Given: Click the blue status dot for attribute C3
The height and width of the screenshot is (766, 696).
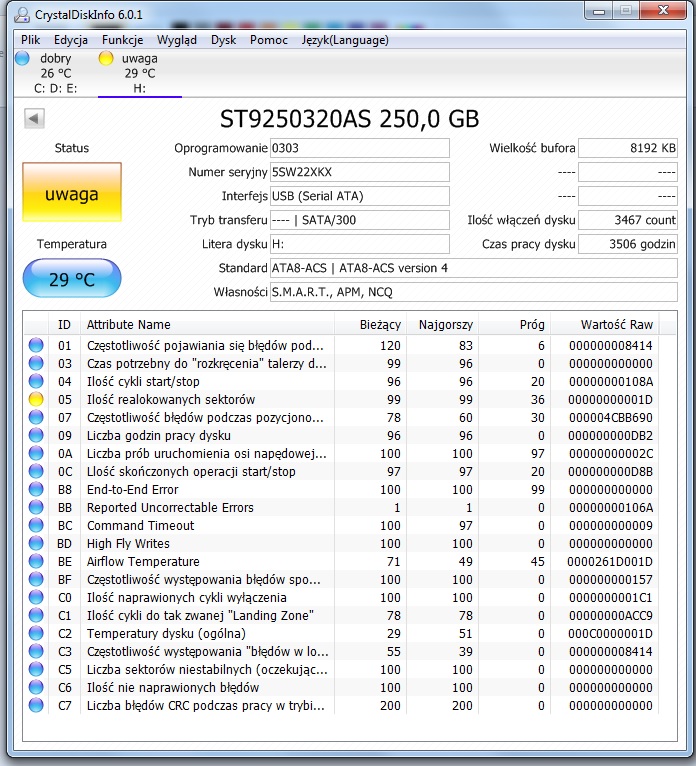Looking at the screenshot, I should point(36,652).
